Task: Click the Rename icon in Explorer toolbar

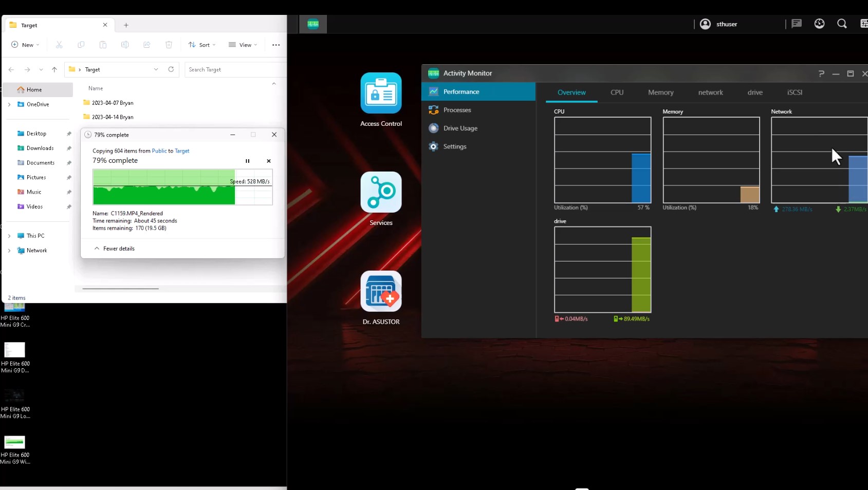Action: 125,45
